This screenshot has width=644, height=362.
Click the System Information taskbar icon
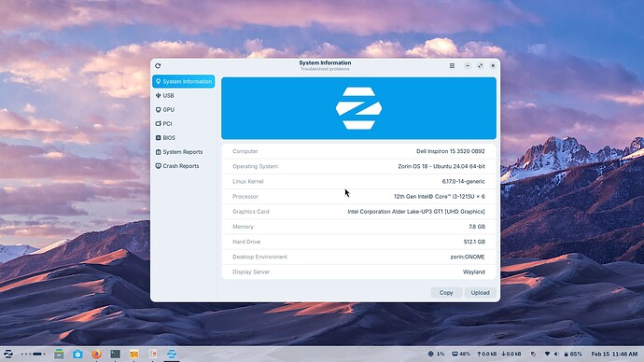click(172, 354)
